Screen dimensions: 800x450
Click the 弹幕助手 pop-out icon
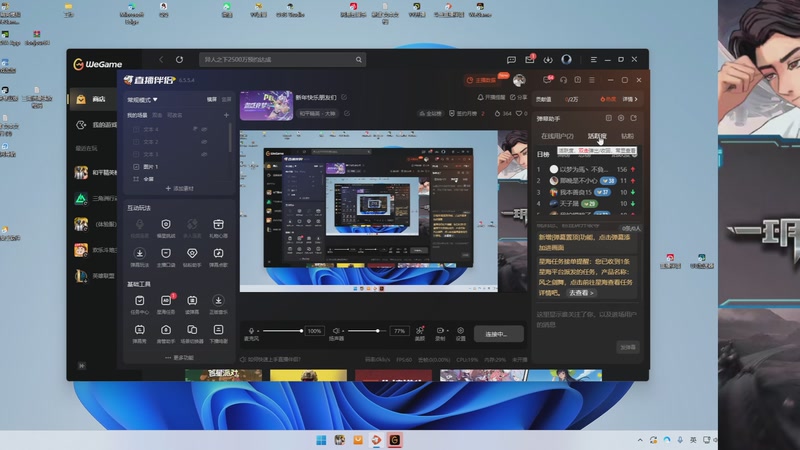click(634, 118)
